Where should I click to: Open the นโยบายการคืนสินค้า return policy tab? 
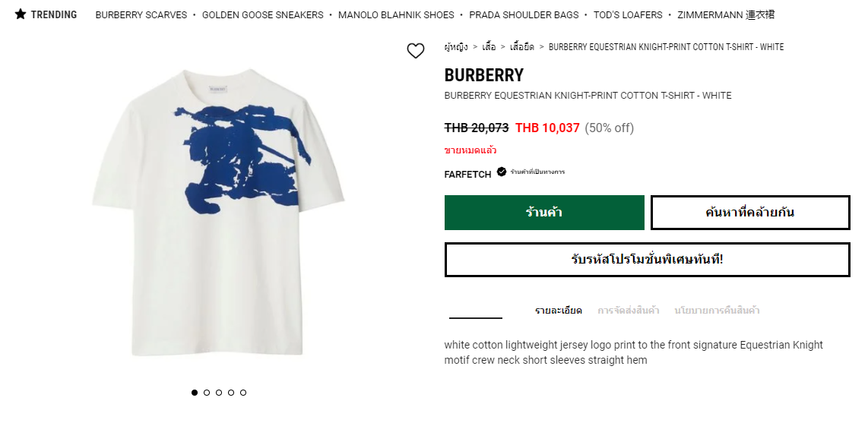pos(717,311)
